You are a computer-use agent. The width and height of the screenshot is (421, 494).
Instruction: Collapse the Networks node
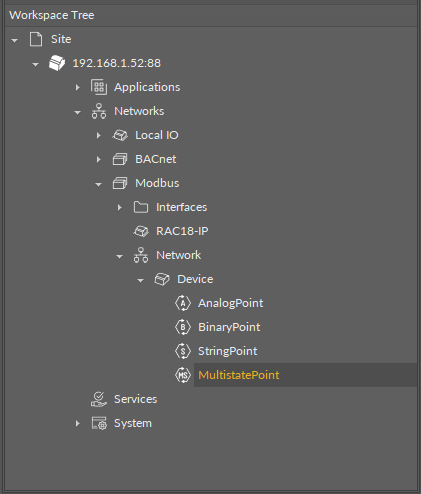[77, 112]
